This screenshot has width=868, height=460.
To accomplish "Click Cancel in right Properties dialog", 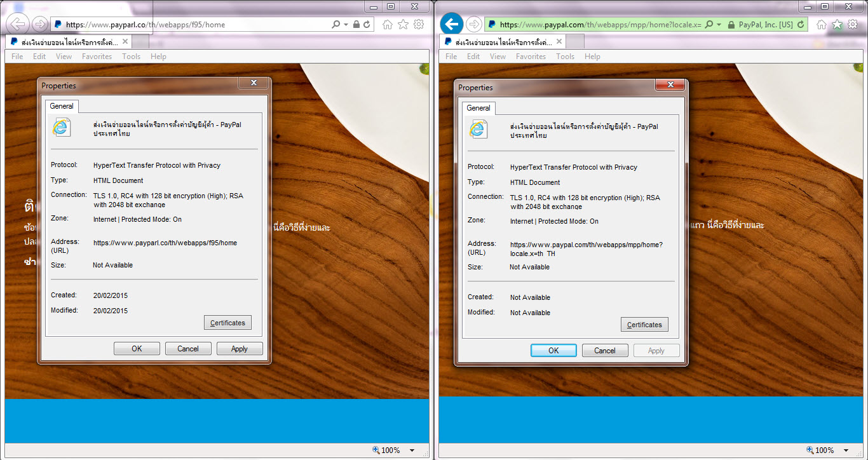I will click(605, 351).
